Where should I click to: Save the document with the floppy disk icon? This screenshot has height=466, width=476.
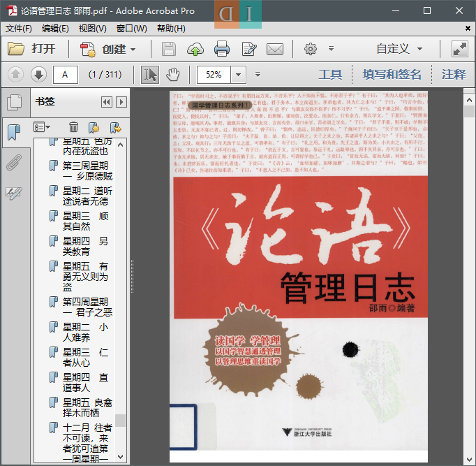tap(168, 49)
